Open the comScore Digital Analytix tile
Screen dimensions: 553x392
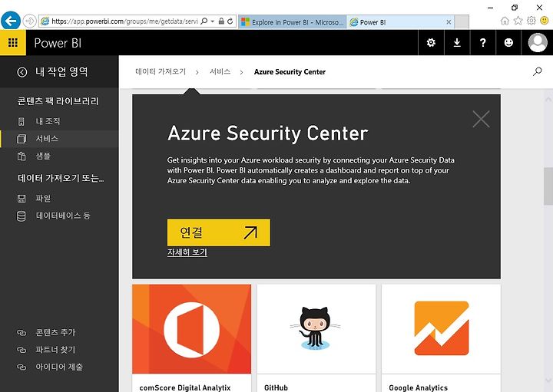(191, 338)
